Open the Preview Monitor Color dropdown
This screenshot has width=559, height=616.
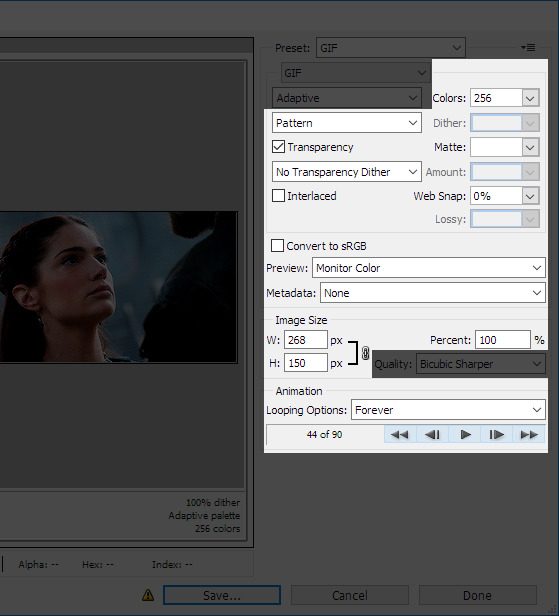pos(429,268)
